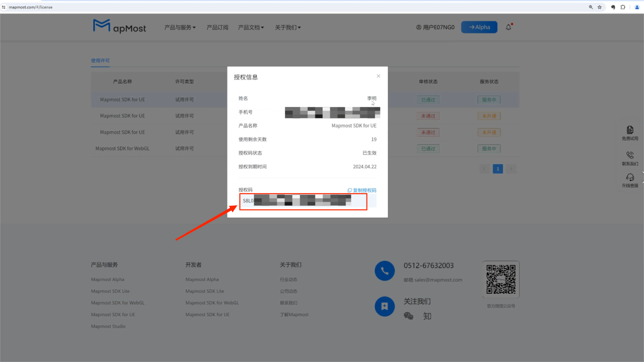644x362 pixels.
Task: Click the 未开通 badge in the second row
Action: point(489,116)
